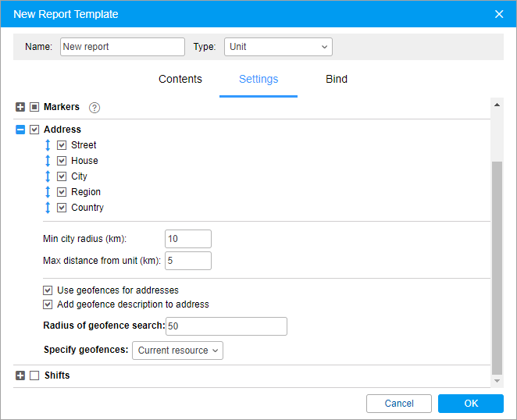The image size is (517, 420).
Task: Click the Radius of geofence search field
Action: coord(226,326)
